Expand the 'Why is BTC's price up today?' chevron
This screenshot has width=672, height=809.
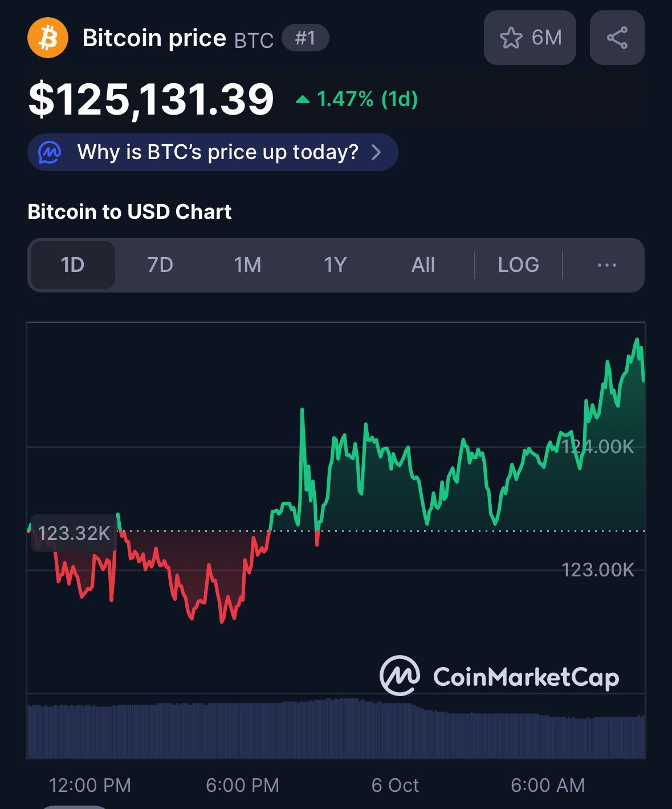tap(376, 152)
